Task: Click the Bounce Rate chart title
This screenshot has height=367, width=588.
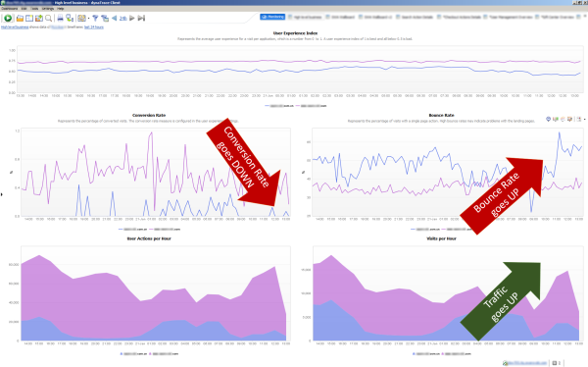Action: click(441, 116)
